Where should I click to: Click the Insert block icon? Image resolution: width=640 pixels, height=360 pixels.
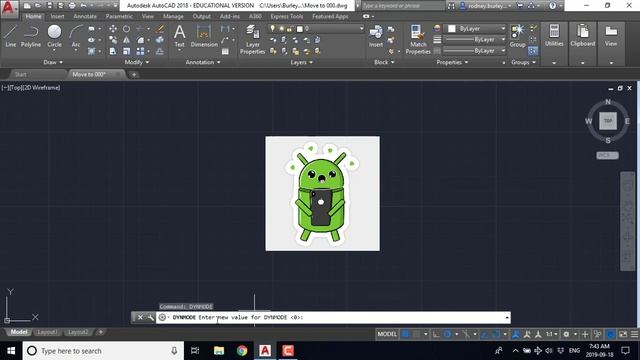pos(376,36)
